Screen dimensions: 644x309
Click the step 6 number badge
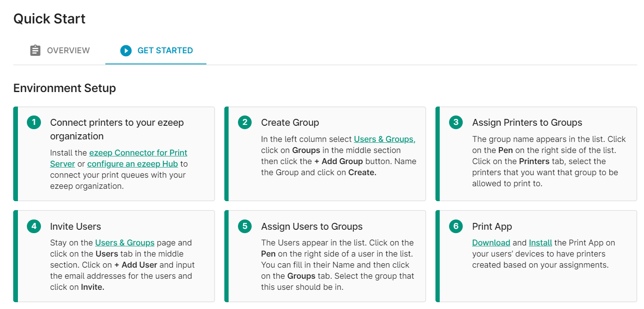coord(455,226)
